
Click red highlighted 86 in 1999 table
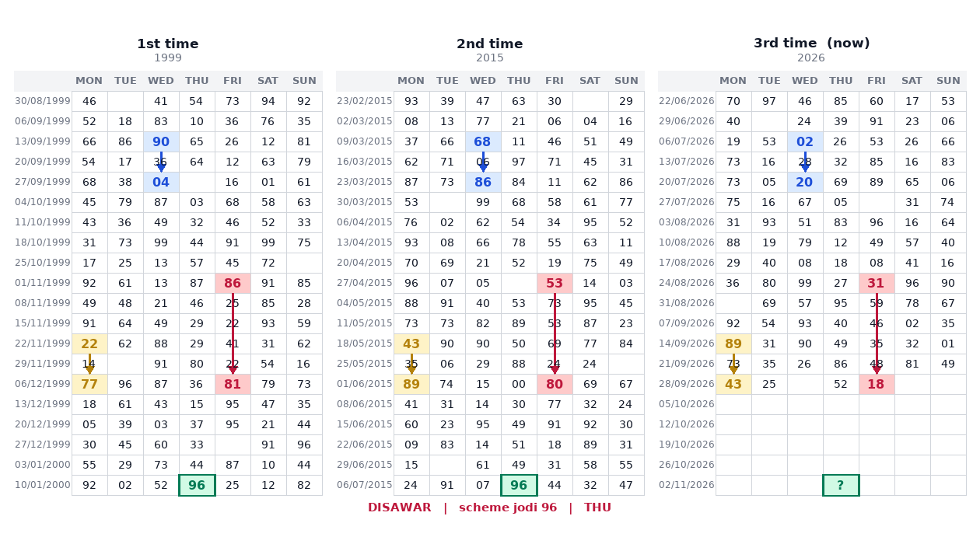pyautogui.click(x=233, y=283)
